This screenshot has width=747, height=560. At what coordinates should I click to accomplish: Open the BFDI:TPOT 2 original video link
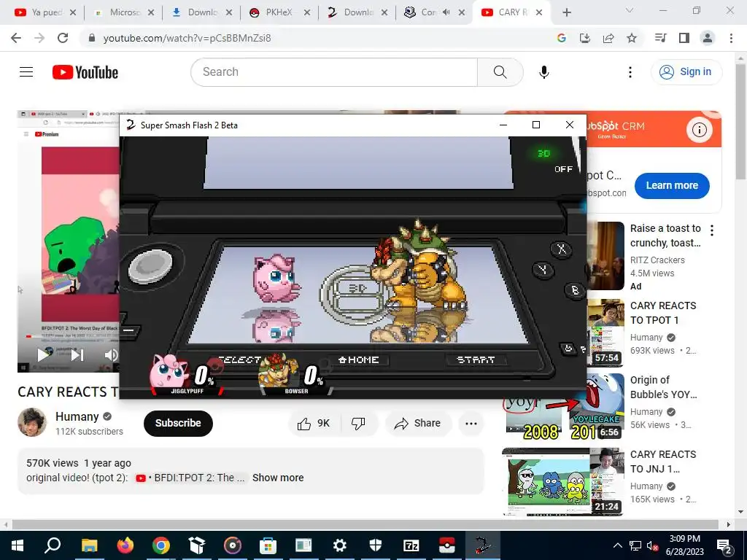[190, 478]
